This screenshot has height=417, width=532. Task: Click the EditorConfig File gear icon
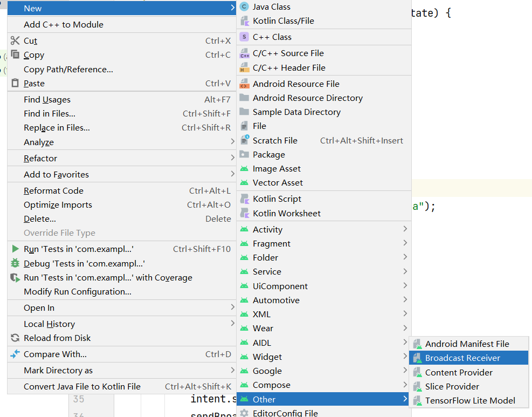244,413
